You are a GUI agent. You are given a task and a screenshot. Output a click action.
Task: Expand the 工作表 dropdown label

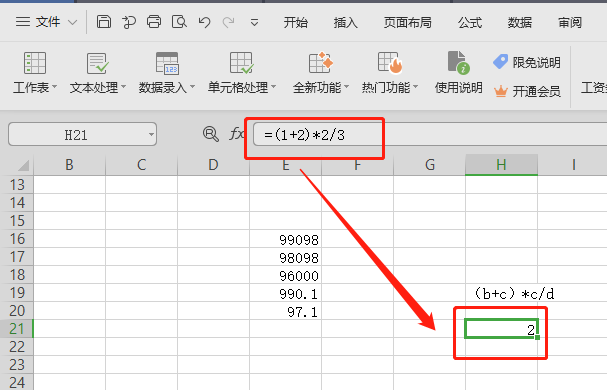tap(35, 88)
